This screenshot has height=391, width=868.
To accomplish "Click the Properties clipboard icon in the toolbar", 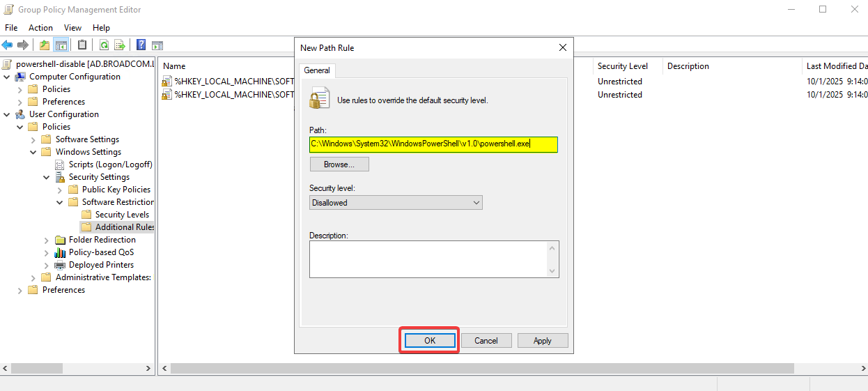I will coord(82,45).
